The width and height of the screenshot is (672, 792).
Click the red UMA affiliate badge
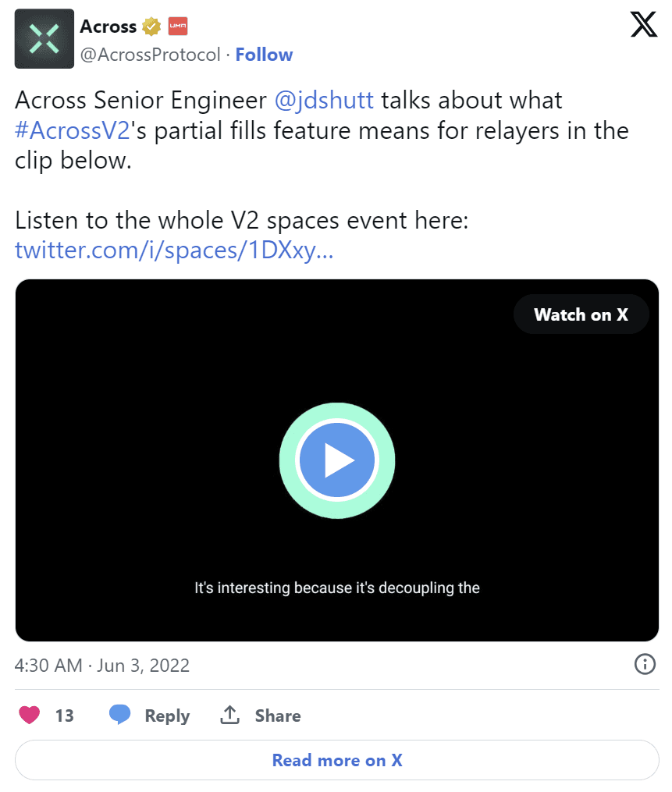pyautogui.click(x=178, y=27)
